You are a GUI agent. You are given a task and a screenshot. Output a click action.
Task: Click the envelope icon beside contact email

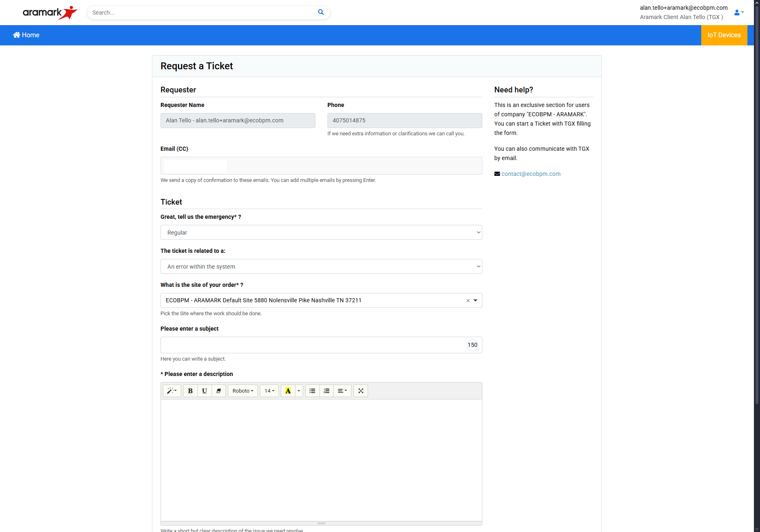click(497, 174)
